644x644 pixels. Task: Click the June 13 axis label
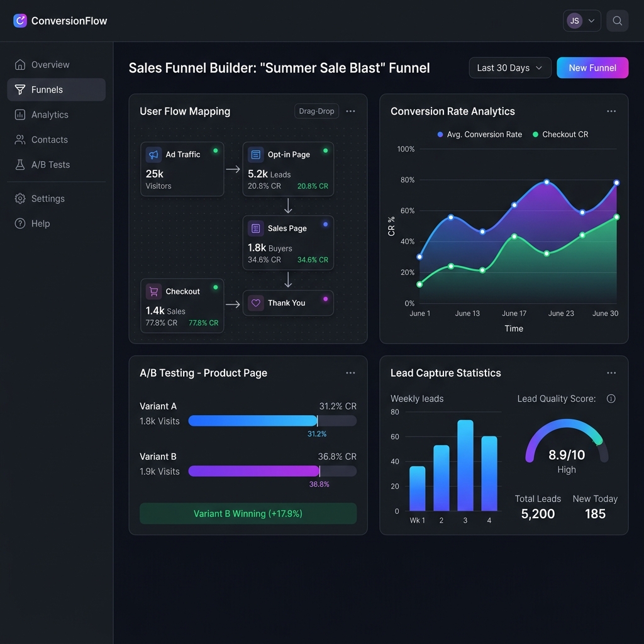pyautogui.click(x=467, y=313)
